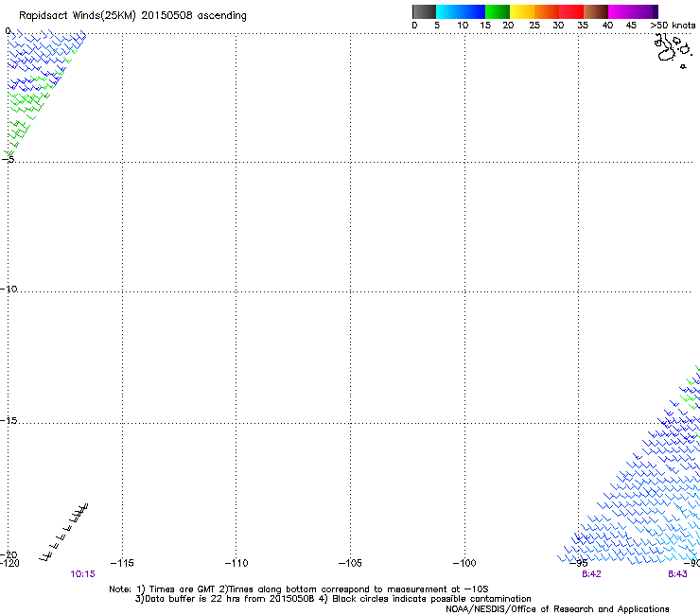Click the yellow 20-25 knots color band
Screen dimensions: 700x615
(522, 11)
